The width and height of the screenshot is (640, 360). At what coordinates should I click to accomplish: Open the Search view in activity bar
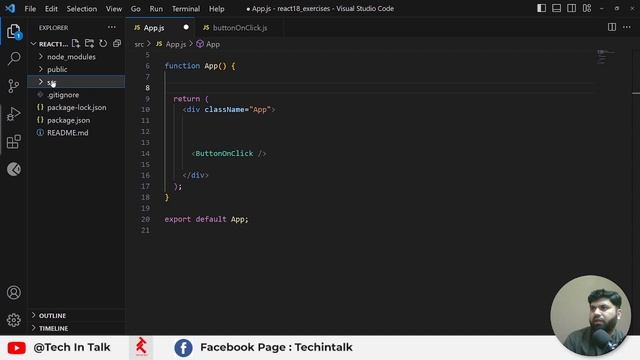[13, 59]
